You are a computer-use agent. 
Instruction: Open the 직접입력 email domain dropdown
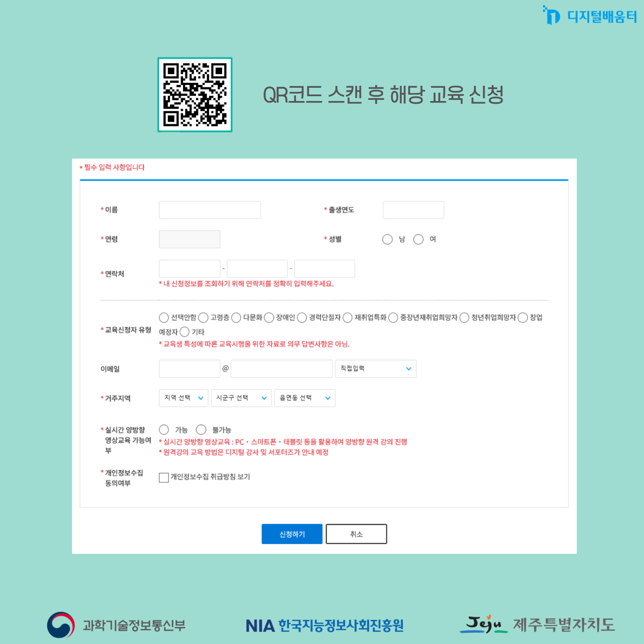tap(376, 369)
